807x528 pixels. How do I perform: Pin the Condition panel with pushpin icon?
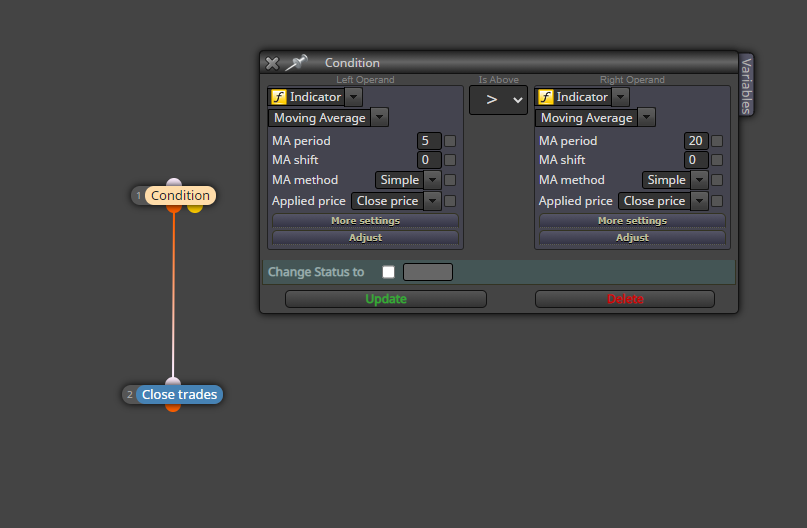[x=296, y=63]
